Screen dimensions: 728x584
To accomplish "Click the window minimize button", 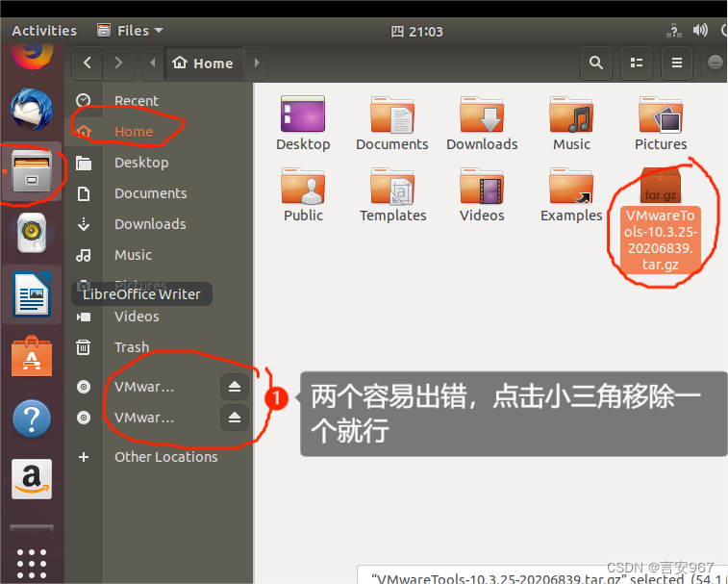I will (715, 63).
